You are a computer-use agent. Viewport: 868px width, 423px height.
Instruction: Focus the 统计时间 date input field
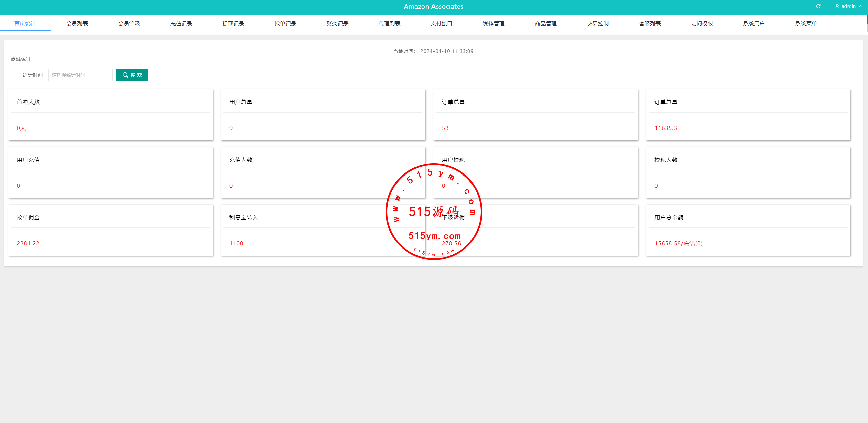[80, 75]
